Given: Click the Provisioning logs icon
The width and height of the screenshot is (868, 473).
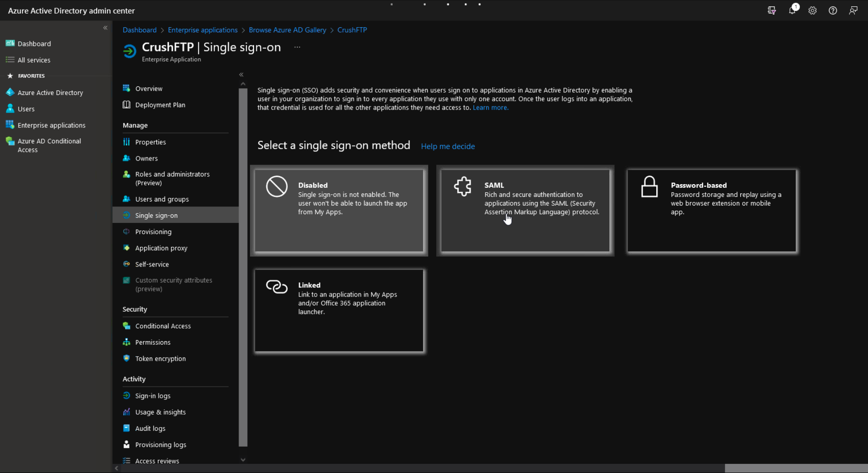Looking at the screenshot, I should [126, 444].
